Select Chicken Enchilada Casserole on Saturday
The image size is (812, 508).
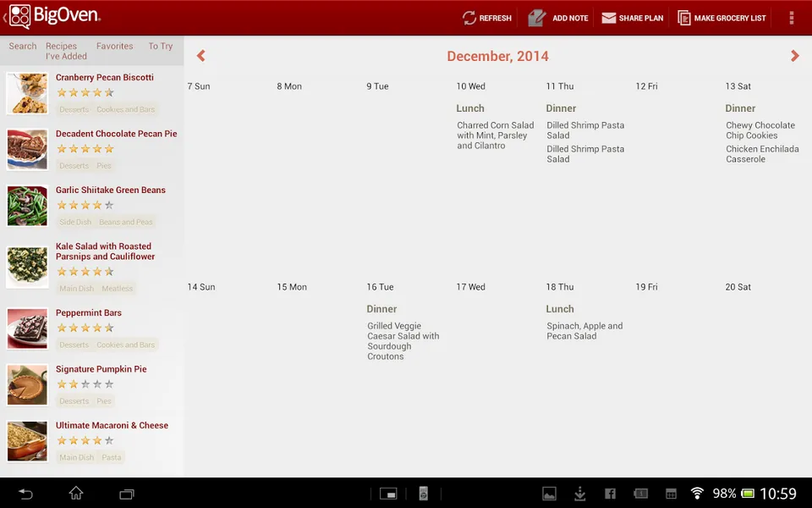[x=762, y=154]
